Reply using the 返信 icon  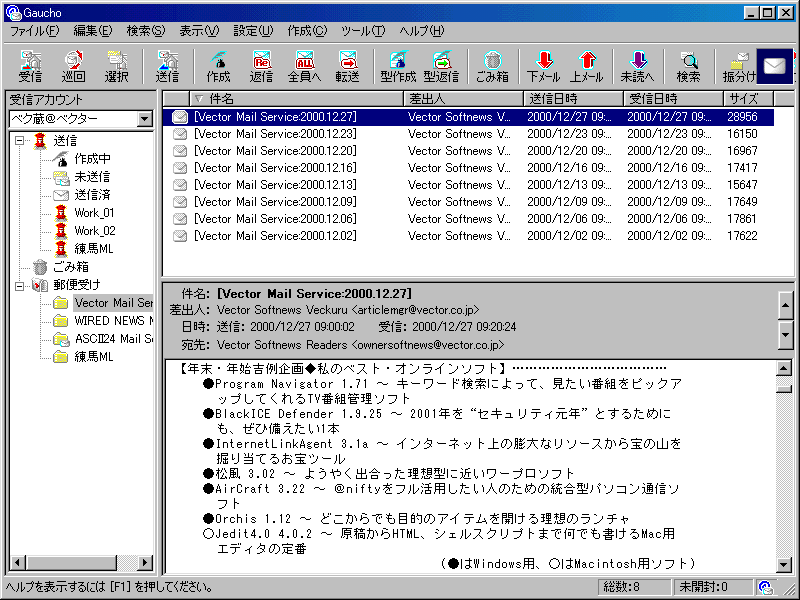point(261,66)
